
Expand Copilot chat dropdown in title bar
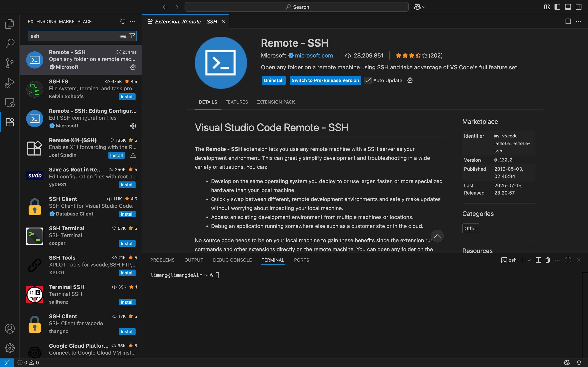[424, 7]
